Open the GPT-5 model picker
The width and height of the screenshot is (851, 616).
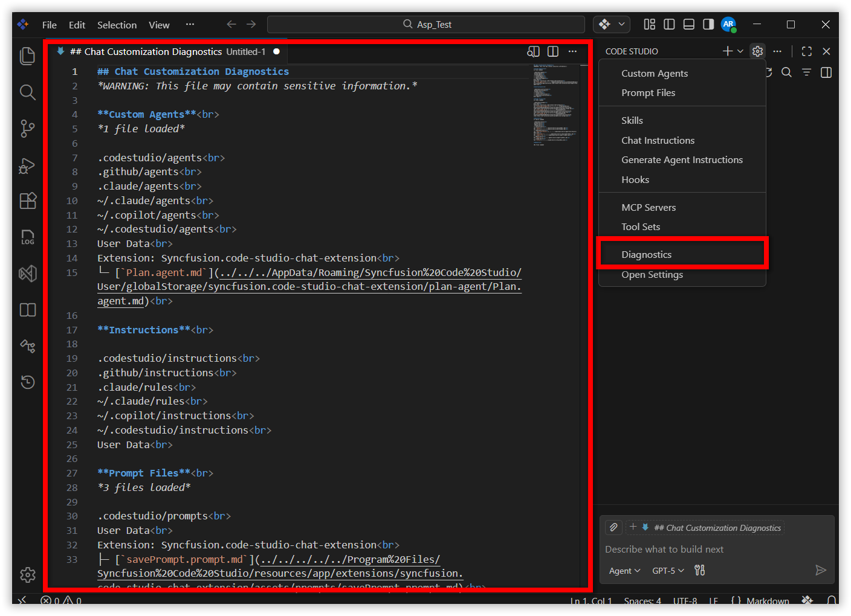coord(668,571)
